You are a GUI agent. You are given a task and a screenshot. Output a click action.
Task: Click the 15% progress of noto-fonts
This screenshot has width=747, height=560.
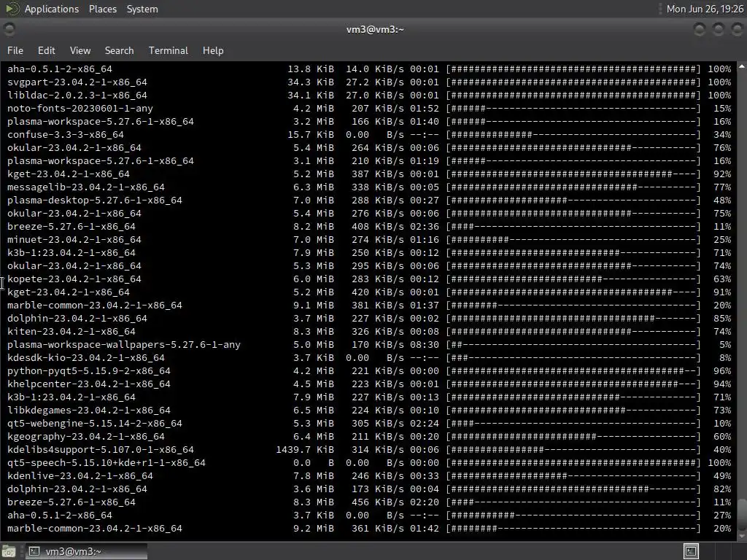click(x=722, y=108)
